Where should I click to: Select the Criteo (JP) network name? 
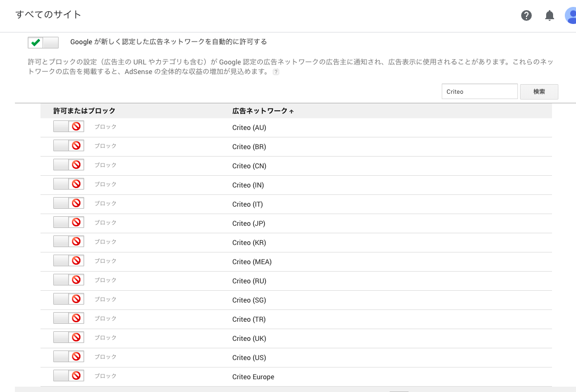coord(249,224)
